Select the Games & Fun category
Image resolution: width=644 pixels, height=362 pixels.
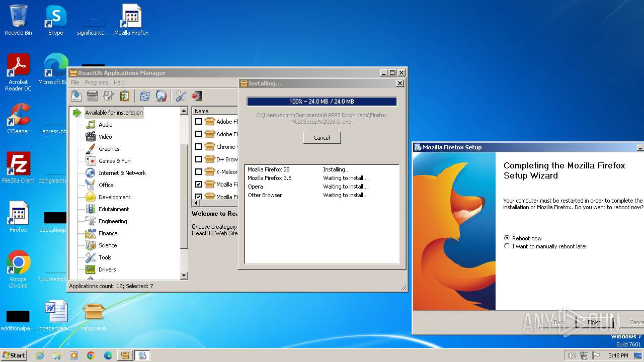tap(114, 161)
